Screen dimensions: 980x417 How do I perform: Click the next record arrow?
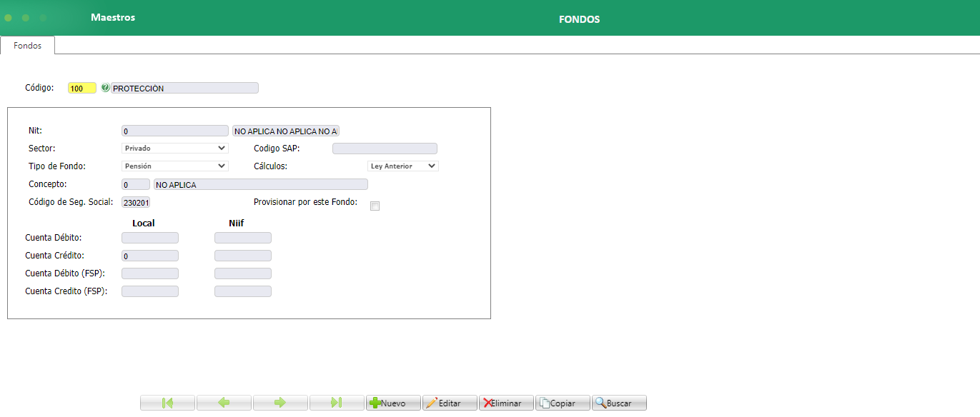[280, 402]
